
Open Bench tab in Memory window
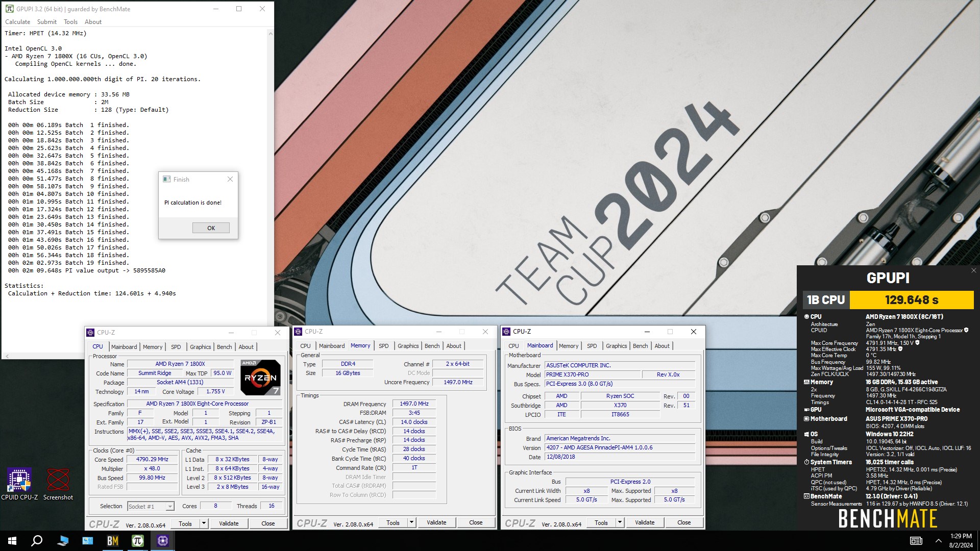click(432, 346)
